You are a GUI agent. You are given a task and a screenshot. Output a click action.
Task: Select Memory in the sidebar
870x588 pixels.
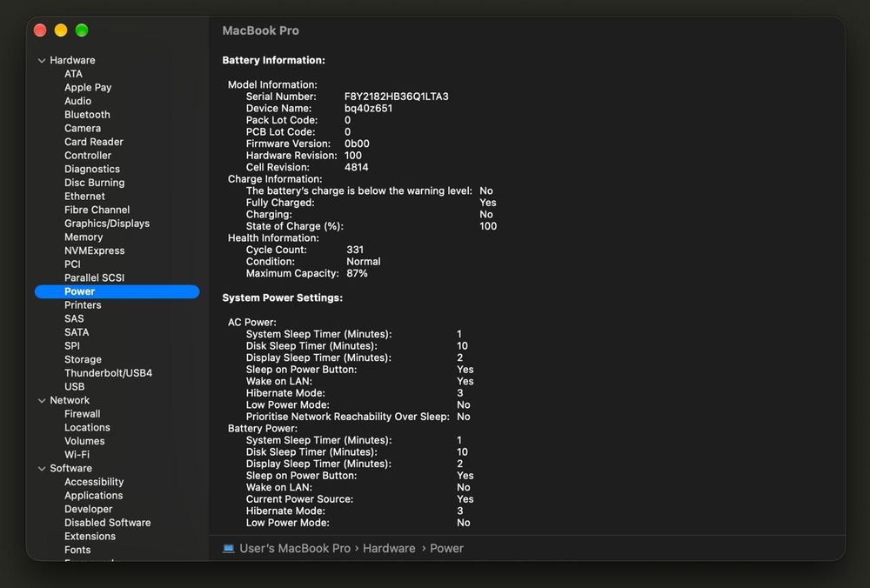point(84,237)
